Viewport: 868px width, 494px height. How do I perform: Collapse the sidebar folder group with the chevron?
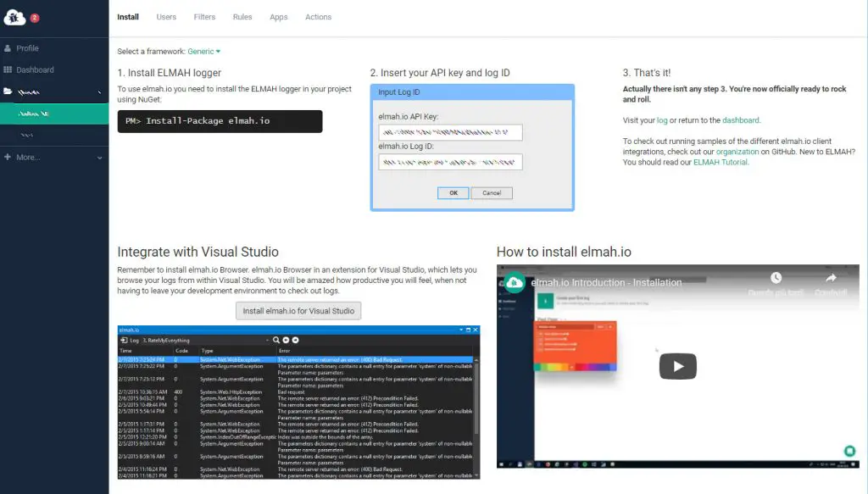click(x=100, y=92)
